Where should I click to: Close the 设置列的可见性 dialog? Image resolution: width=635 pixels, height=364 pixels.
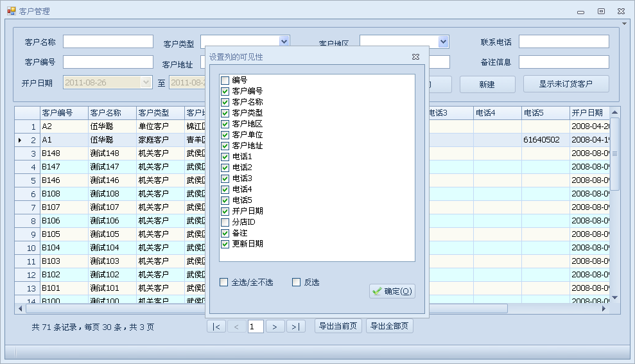pyautogui.click(x=415, y=56)
